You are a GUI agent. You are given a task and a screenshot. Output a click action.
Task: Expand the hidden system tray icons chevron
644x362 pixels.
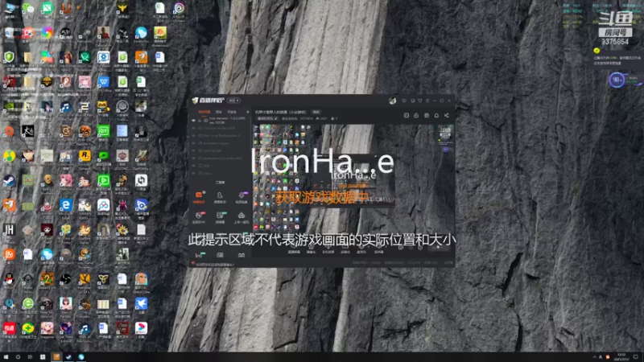[x=594, y=357]
